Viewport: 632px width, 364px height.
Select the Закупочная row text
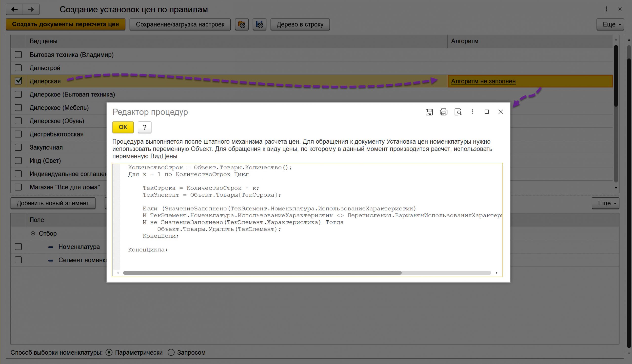[46, 148]
